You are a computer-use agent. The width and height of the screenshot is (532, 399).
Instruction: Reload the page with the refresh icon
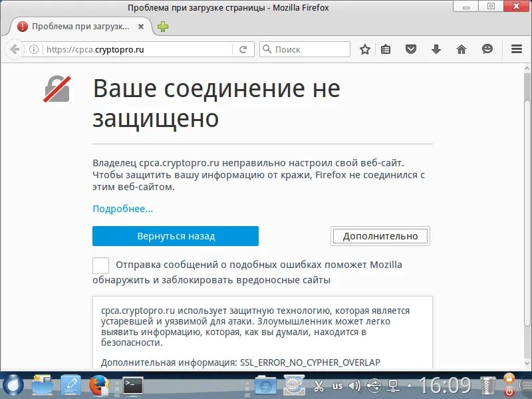tap(243, 49)
